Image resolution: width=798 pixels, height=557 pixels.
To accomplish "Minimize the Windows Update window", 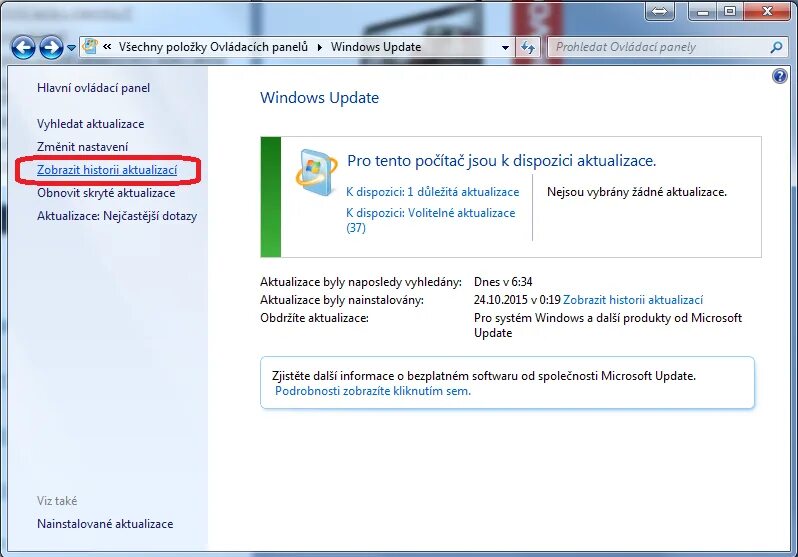I will [x=703, y=11].
